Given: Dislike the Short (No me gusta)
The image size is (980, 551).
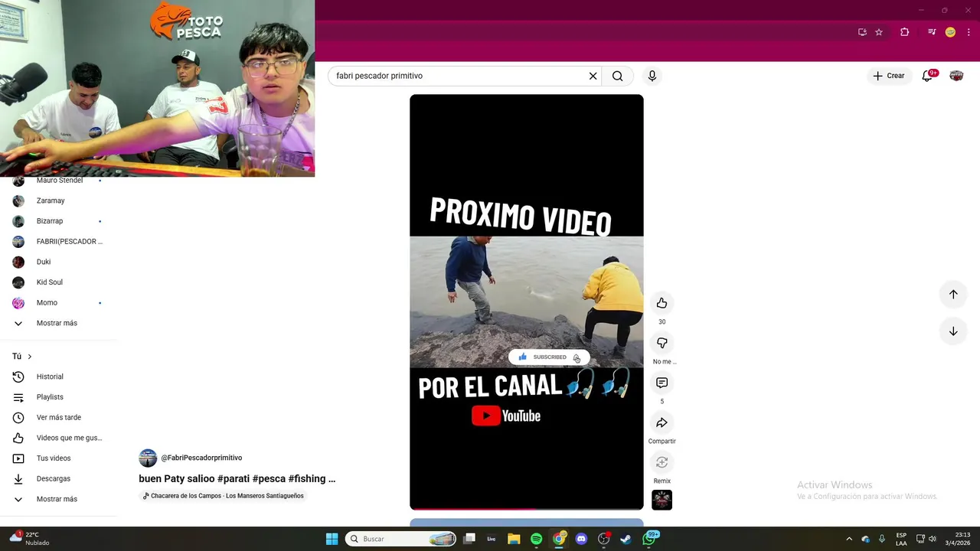Looking at the screenshot, I should 661,343.
